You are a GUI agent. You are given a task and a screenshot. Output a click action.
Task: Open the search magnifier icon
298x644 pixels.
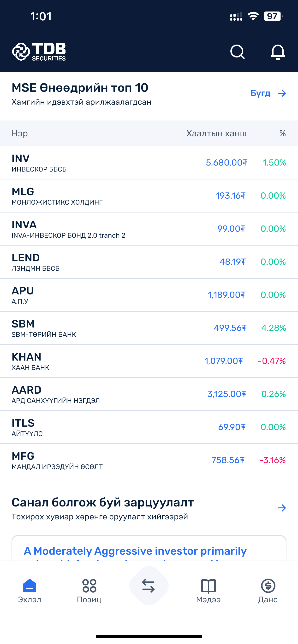pyautogui.click(x=237, y=52)
